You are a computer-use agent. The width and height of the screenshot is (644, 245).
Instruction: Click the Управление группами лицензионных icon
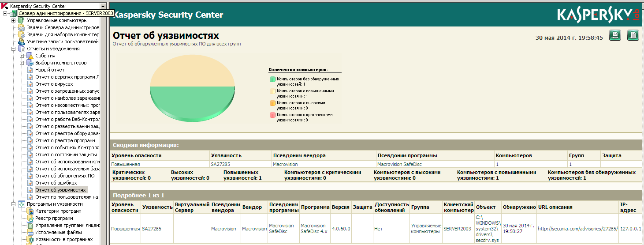[x=30, y=225]
